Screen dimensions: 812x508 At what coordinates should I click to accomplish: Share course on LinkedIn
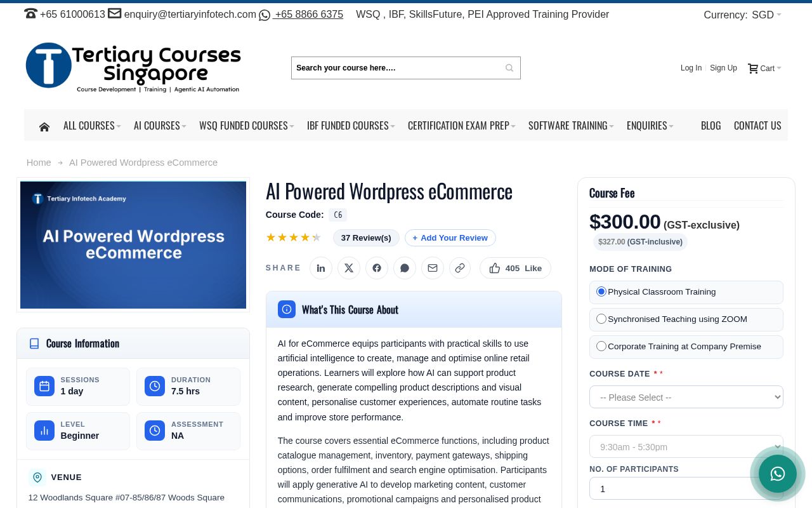point(321,268)
